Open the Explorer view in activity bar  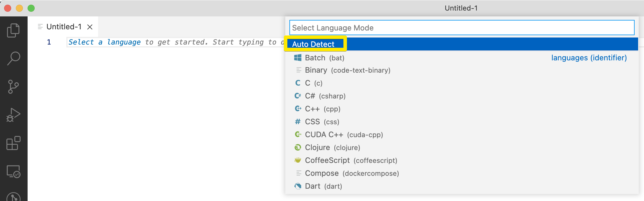coord(13,30)
